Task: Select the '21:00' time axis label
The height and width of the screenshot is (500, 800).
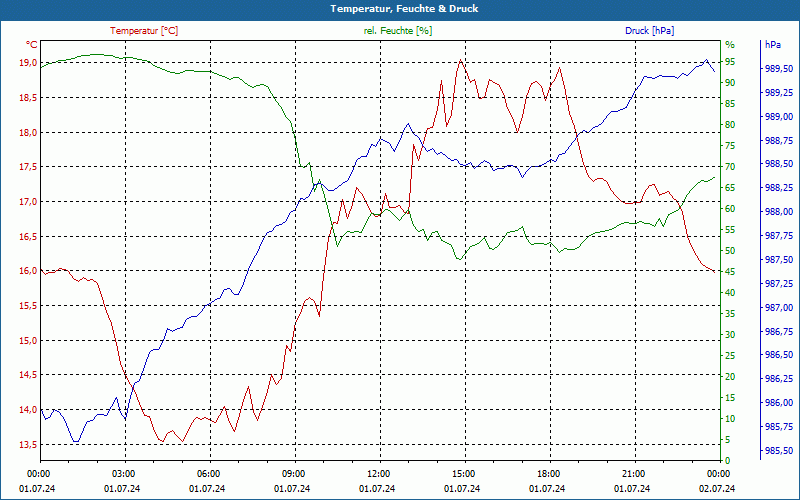Action: [x=633, y=473]
